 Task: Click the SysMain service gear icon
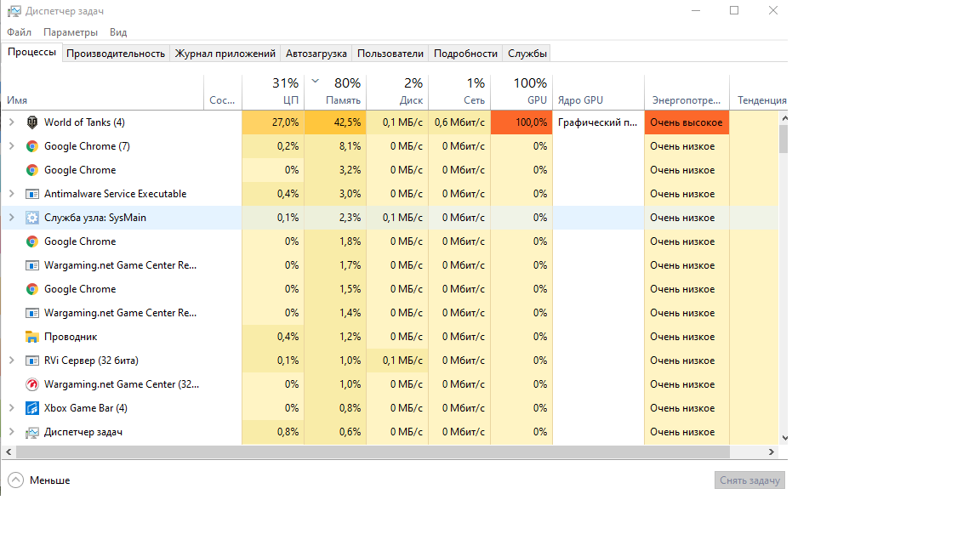point(32,218)
